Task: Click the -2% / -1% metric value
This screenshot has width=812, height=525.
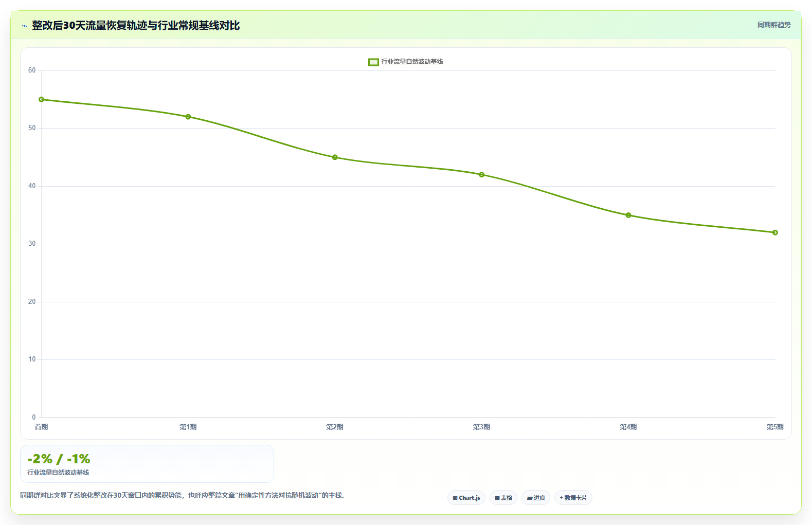Action: click(x=59, y=459)
